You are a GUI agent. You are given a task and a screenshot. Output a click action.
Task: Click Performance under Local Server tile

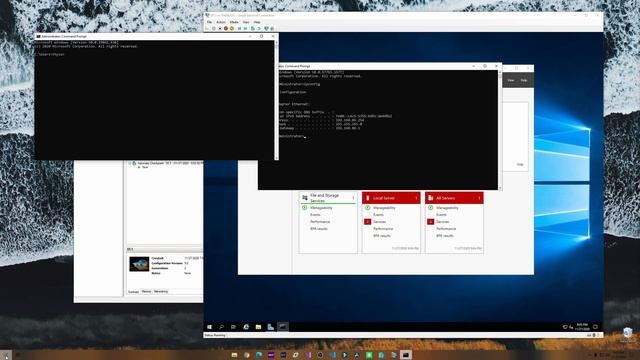(x=383, y=229)
